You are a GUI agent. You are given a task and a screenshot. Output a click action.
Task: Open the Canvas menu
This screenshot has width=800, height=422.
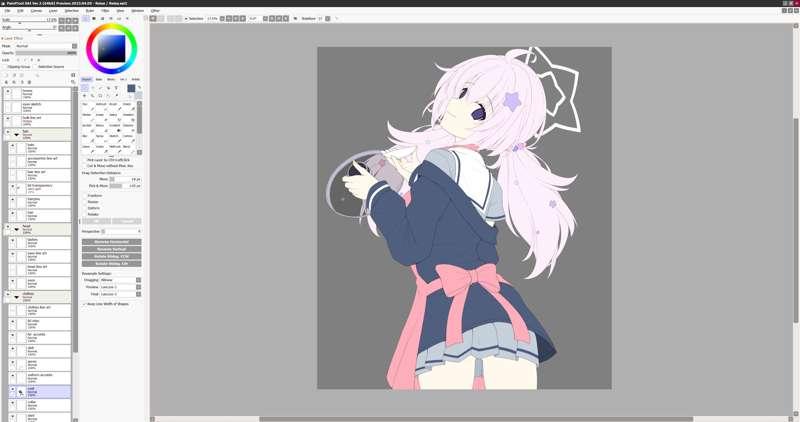(x=36, y=10)
